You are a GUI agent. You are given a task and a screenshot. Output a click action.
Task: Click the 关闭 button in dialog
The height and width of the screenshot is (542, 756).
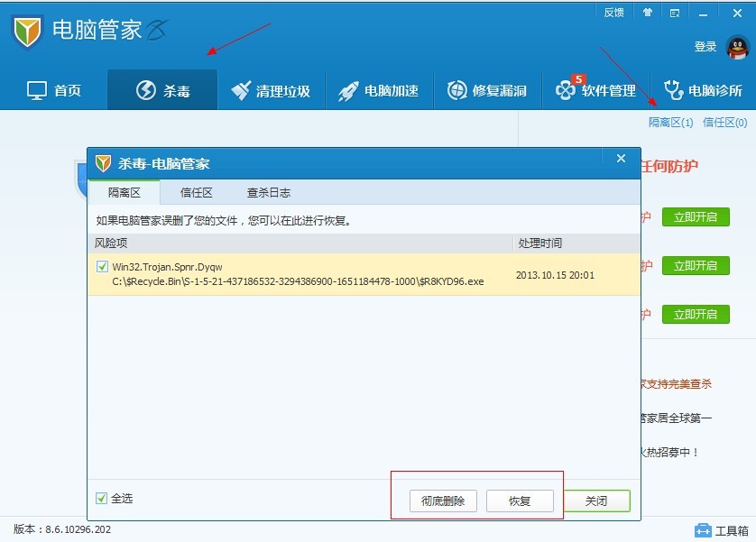point(596,501)
